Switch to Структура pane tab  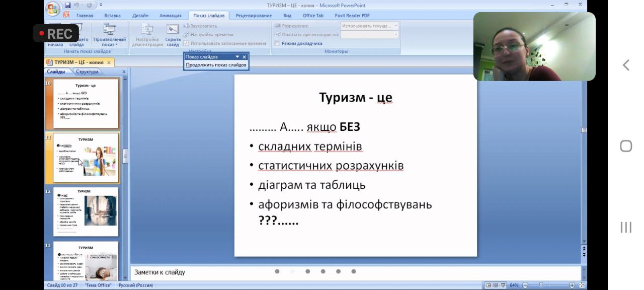click(87, 72)
